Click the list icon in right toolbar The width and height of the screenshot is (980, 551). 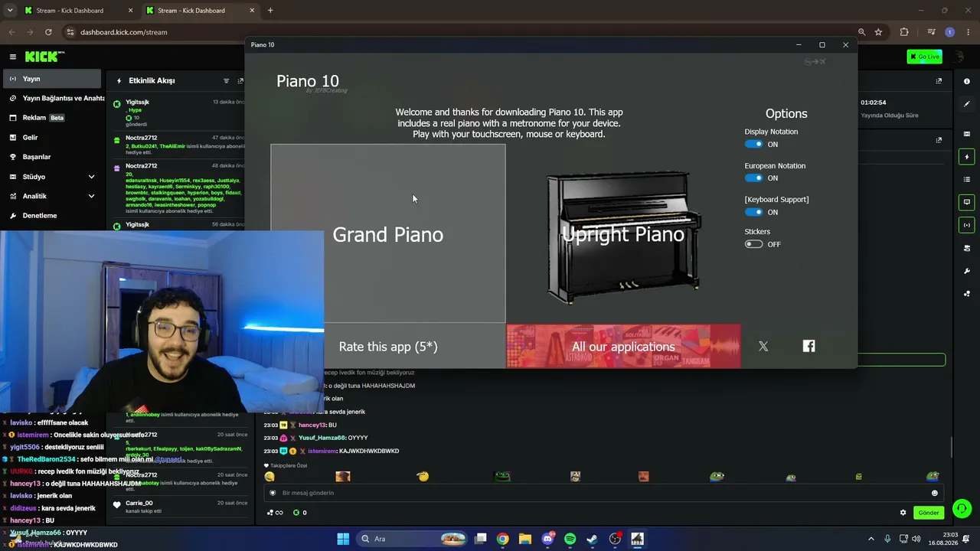pos(967,180)
